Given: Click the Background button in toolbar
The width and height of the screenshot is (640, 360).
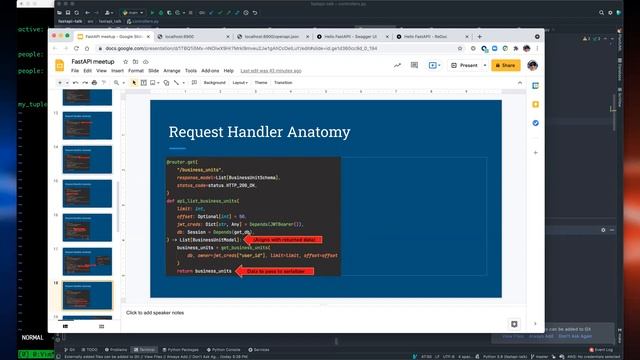Looking at the screenshot, I should [x=215, y=83].
